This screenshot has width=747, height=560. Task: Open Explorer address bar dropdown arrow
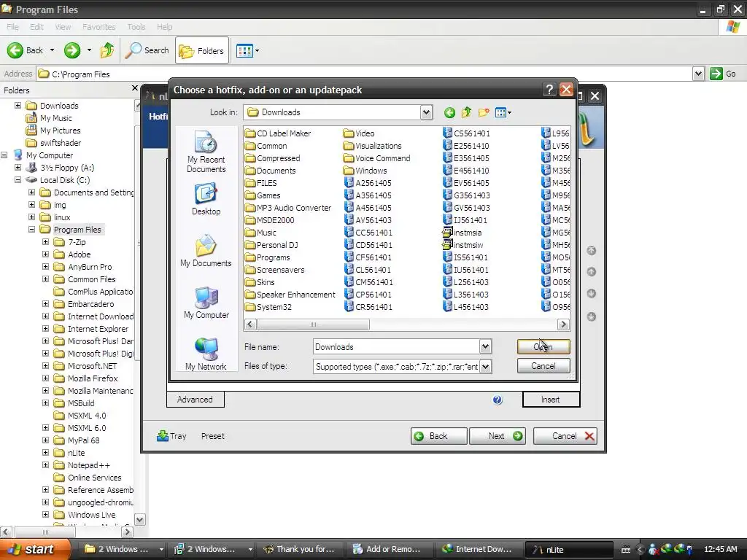[698, 74]
